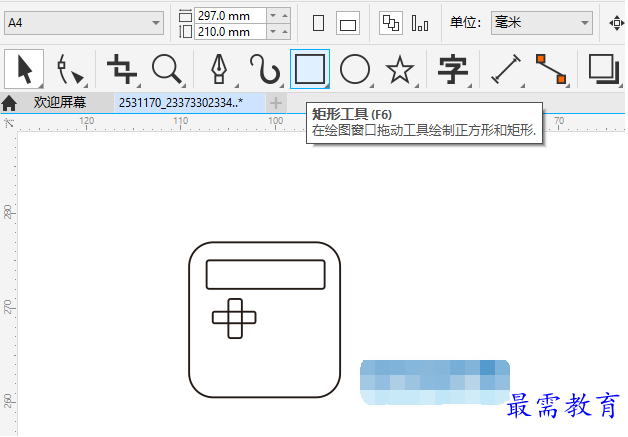
Task: Select the cross plus shape on canvas
Action: click(234, 318)
